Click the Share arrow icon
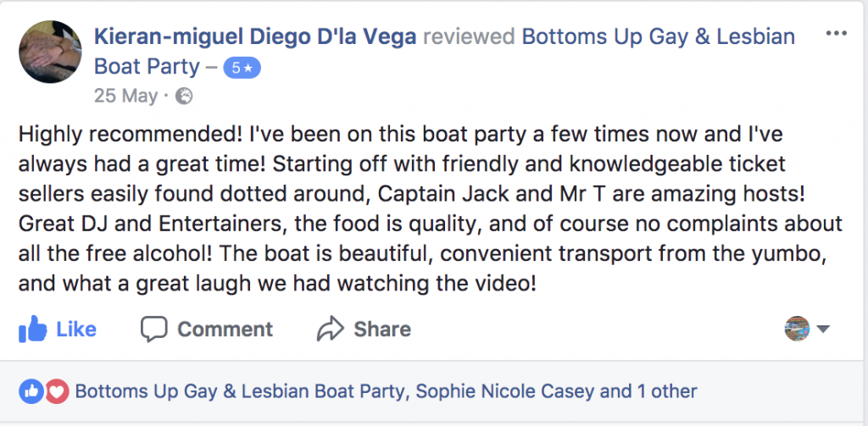 pyautogui.click(x=330, y=329)
